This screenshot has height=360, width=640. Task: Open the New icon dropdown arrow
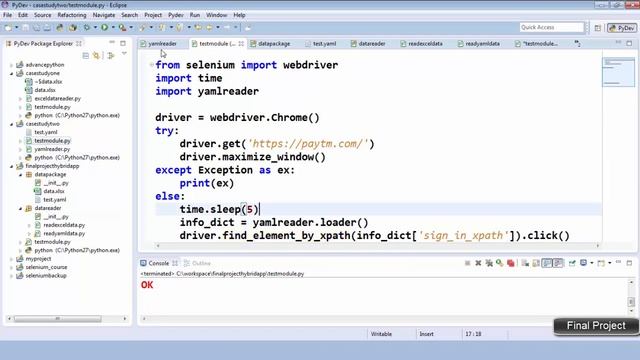pyautogui.click(x=17, y=27)
